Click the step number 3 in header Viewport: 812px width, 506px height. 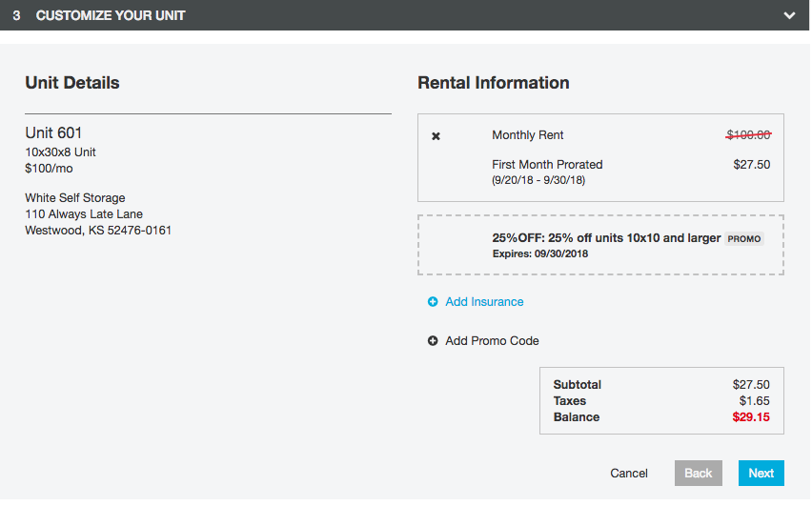tap(17, 15)
